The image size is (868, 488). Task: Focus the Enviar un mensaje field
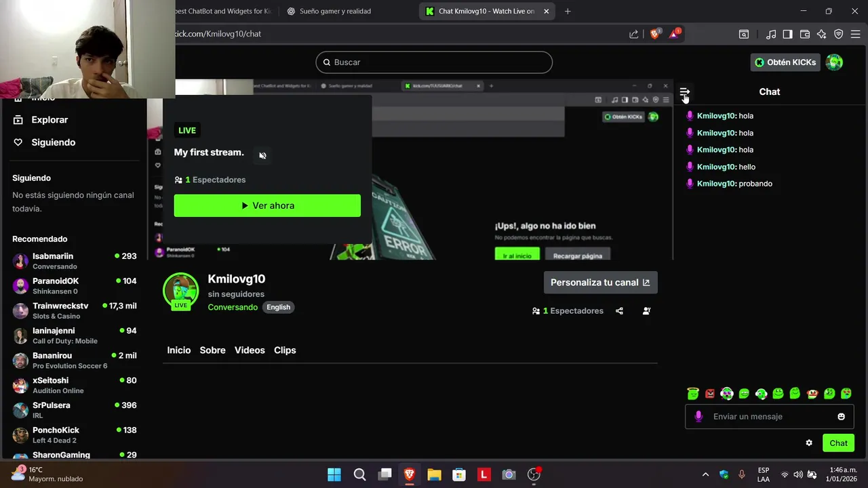coord(769,417)
